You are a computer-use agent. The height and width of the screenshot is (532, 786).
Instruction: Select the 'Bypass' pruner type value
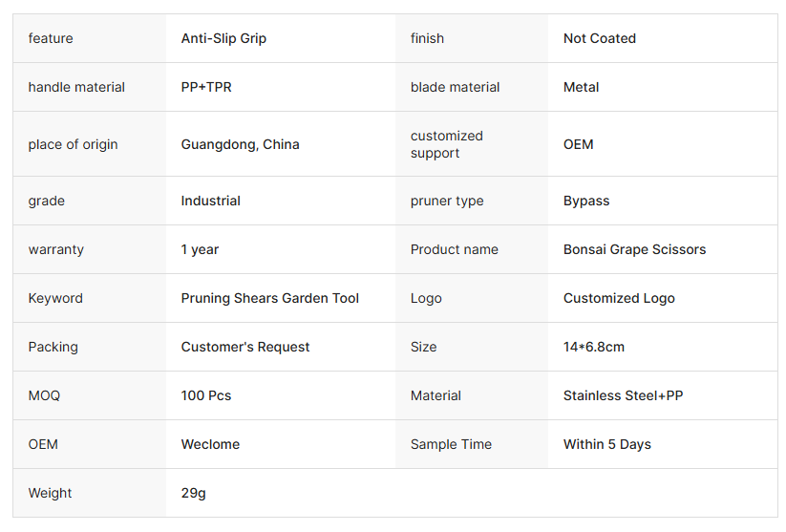pyautogui.click(x=585, y=201)
